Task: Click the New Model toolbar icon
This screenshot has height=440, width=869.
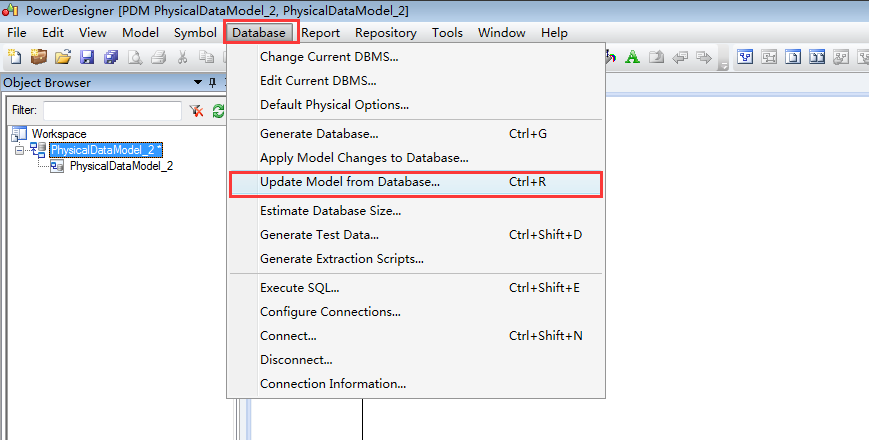Action: coord(14,57)
